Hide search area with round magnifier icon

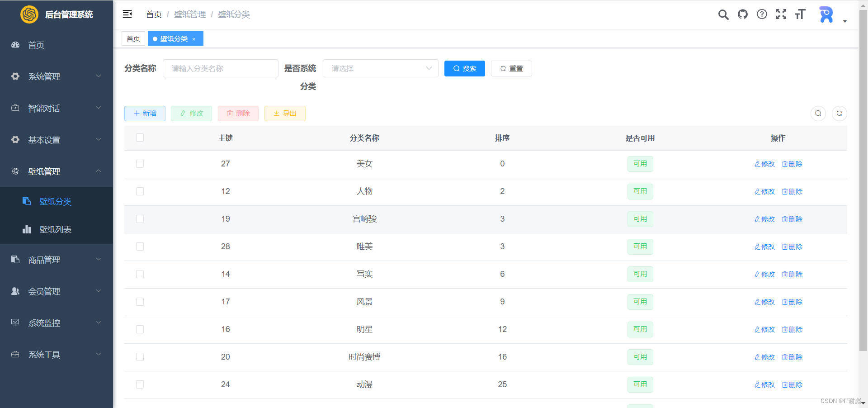(818, 113)
